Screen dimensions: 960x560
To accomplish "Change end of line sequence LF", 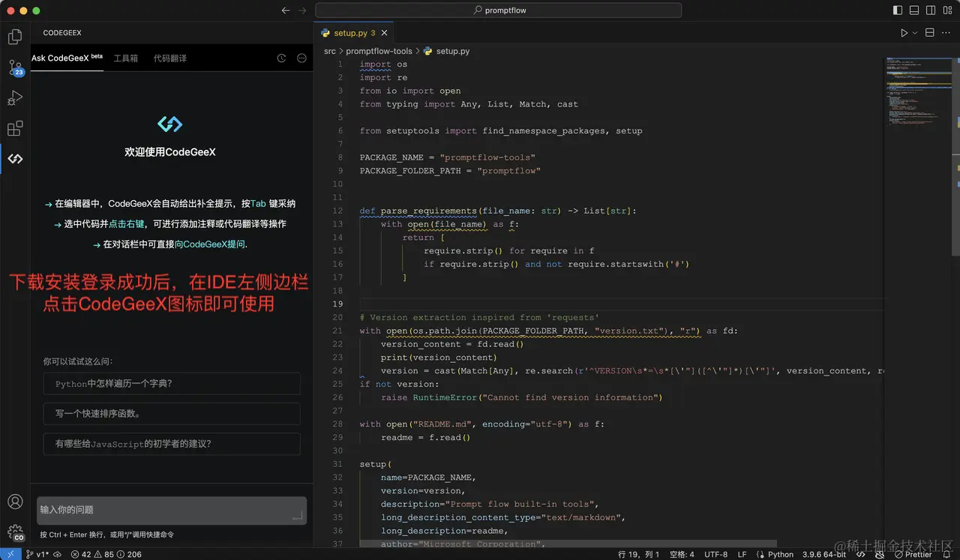I will (x=742, y=554).
